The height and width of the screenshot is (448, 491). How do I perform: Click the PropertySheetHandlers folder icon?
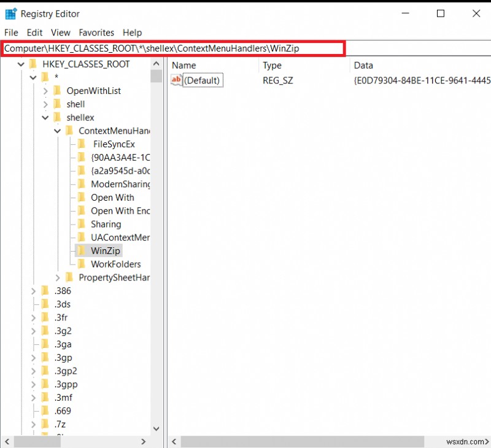(x=69, y=277)
